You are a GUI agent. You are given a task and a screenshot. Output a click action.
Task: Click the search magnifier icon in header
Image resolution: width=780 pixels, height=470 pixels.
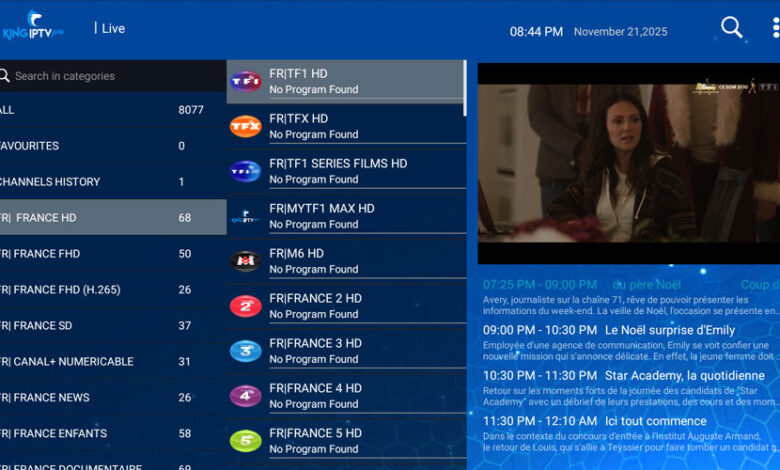(732, 28)
